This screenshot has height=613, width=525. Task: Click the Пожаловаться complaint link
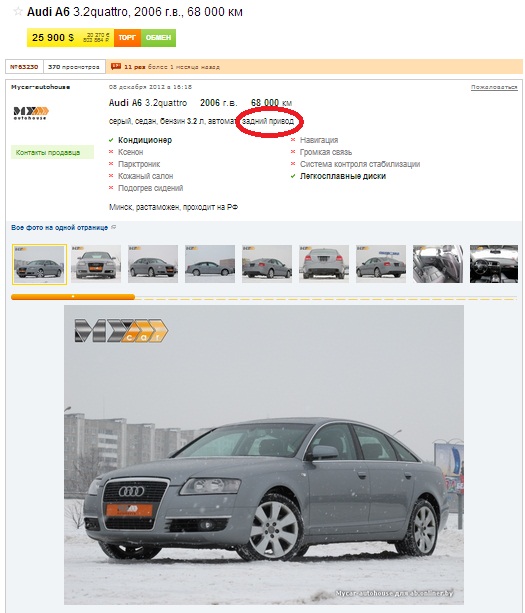pyautogui.click(x=495, y=87)
